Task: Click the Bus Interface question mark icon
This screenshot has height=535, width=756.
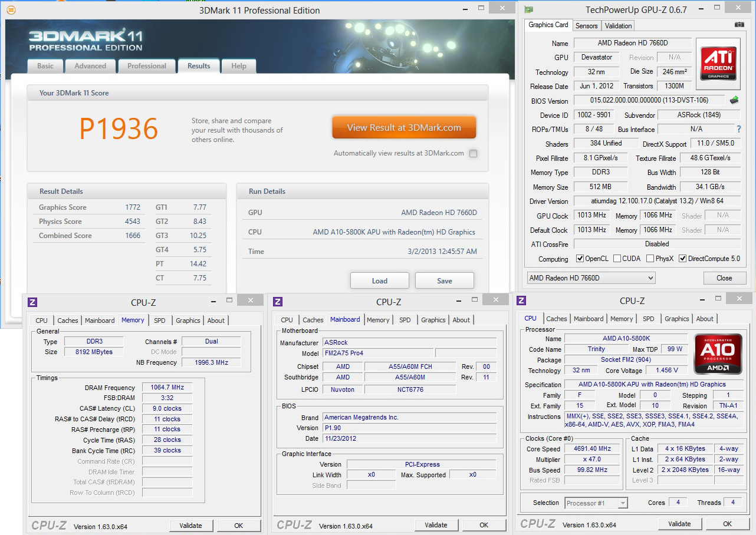Action: coord(738,129)
